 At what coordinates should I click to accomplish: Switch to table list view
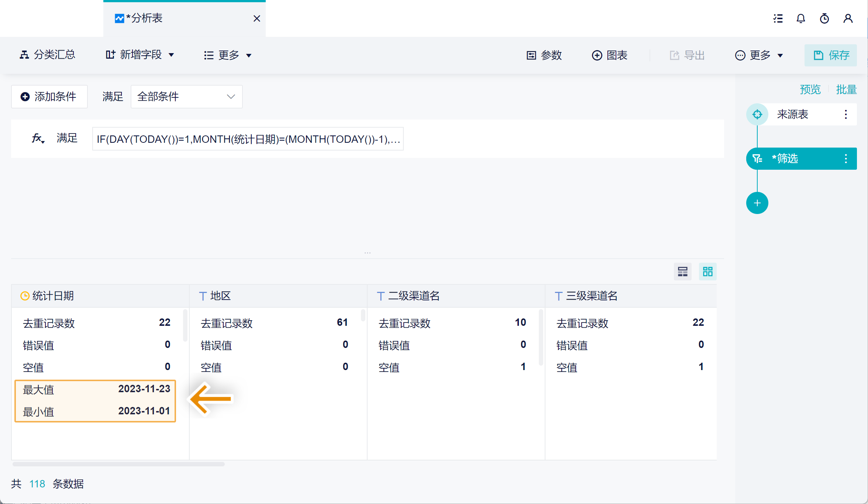(x=682, y=272)
